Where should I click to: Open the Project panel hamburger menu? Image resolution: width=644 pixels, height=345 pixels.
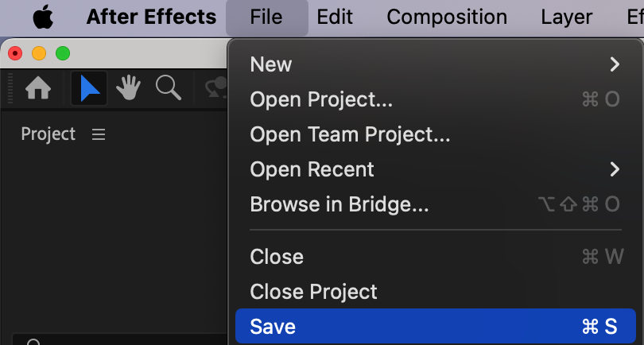[99, 134]
